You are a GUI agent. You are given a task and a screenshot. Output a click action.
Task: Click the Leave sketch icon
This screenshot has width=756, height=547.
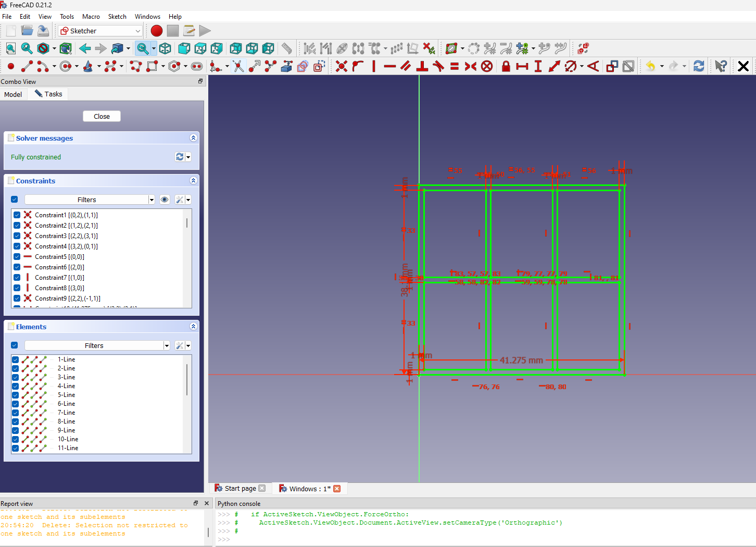[744, 66]
